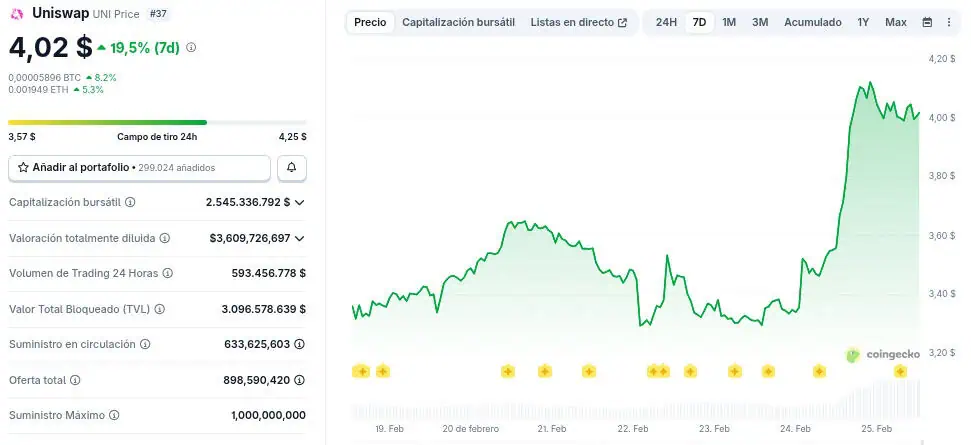Click info icon next to 19,5% (7d)
The width and height of the screenshot is (971, 445).
point(191,47)
